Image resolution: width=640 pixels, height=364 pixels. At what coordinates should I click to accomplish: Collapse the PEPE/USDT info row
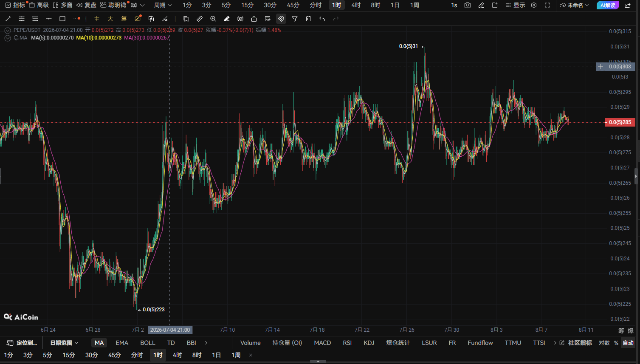[x=7, y=30]
